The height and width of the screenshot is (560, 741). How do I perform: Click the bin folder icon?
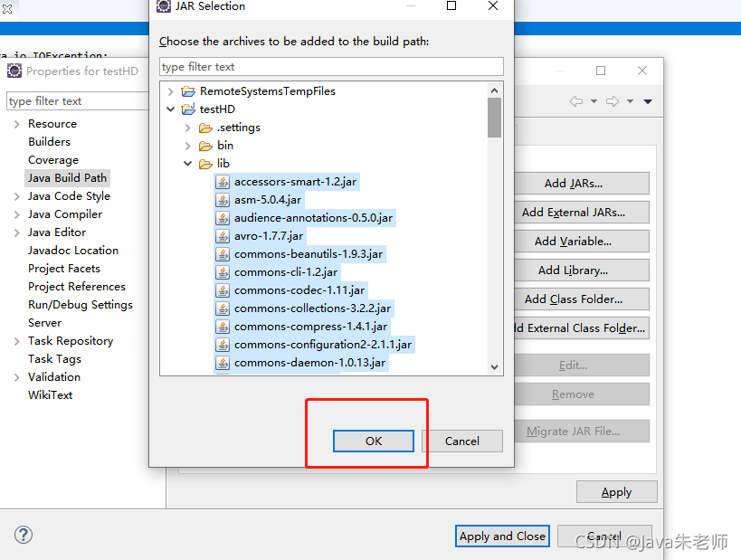(x=205, y=146)
